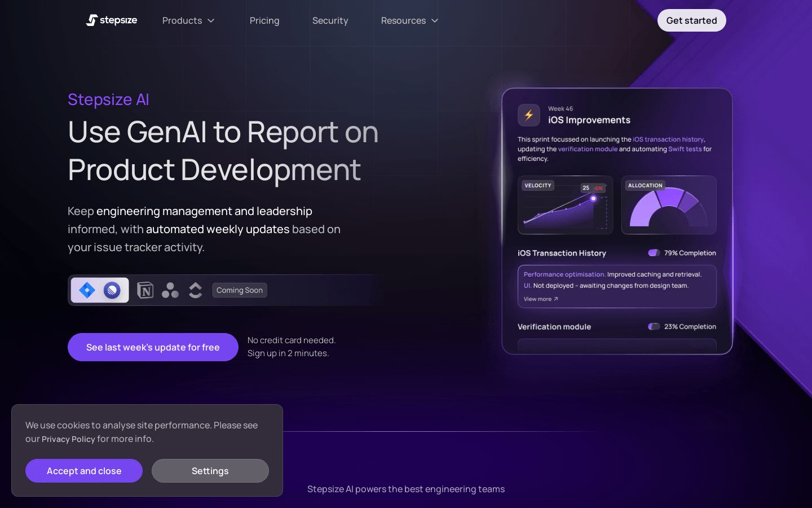Click the 79% Completion label
The image size is (812, 508).
690,253
